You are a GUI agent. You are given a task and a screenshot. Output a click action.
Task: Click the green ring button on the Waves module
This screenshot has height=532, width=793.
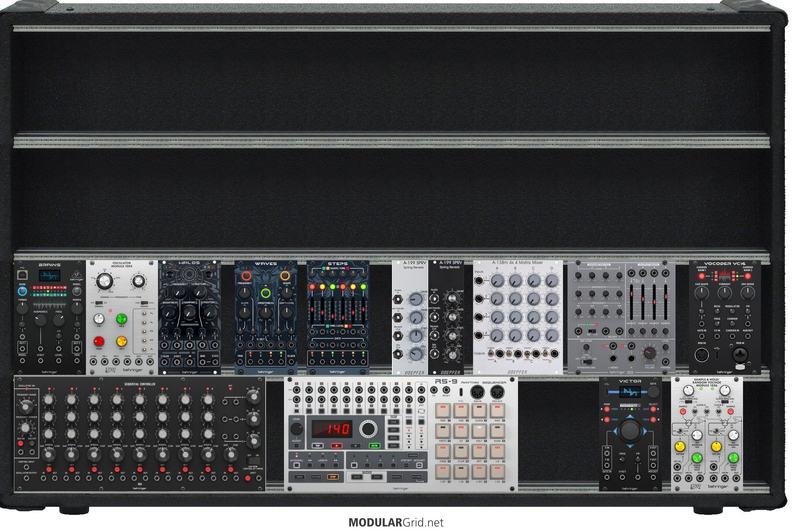point(266,293)
